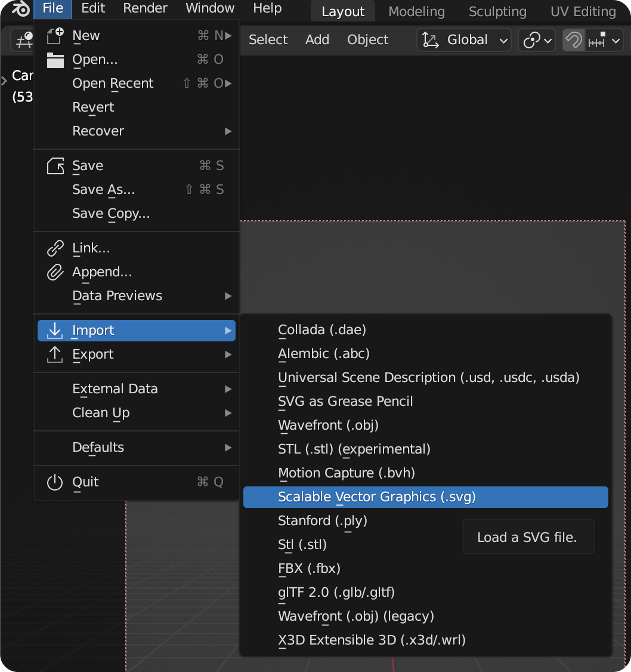Image resolution: width=631 pixels, height=672 pixels.
Task: Import Wavefront (.obj) (legacy)
Action: click(426, 616)
